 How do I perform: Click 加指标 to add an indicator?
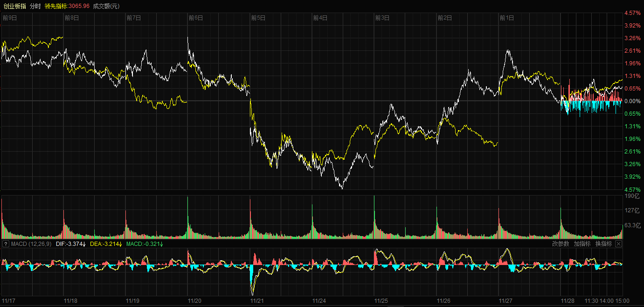[582, 244]
